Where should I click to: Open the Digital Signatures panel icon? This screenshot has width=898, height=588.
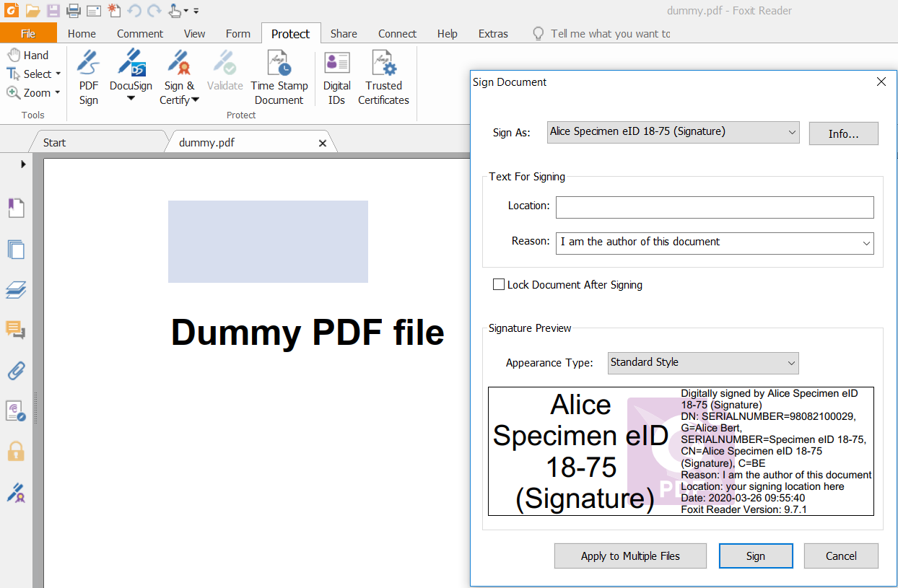16,411
